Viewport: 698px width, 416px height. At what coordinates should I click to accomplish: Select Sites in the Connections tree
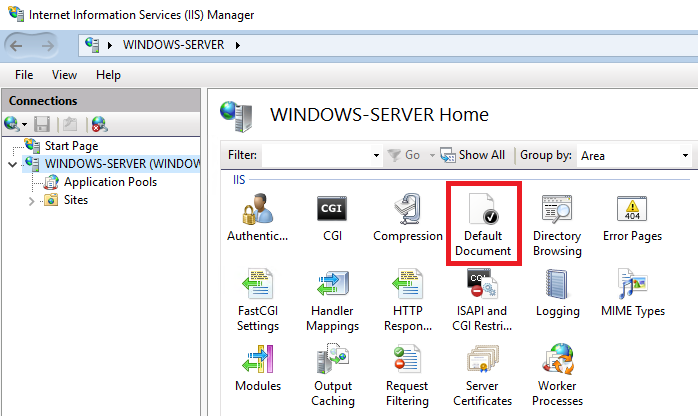click(66, 200)
